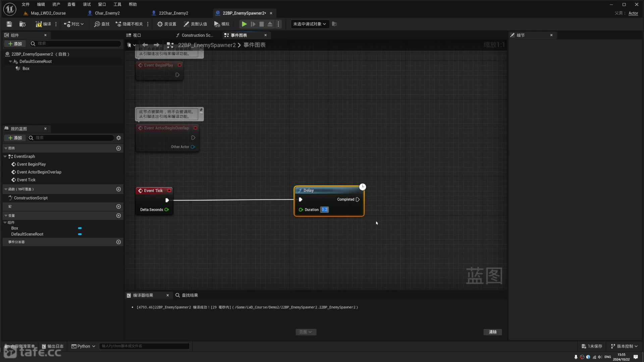Click the stop playback button

262,24
